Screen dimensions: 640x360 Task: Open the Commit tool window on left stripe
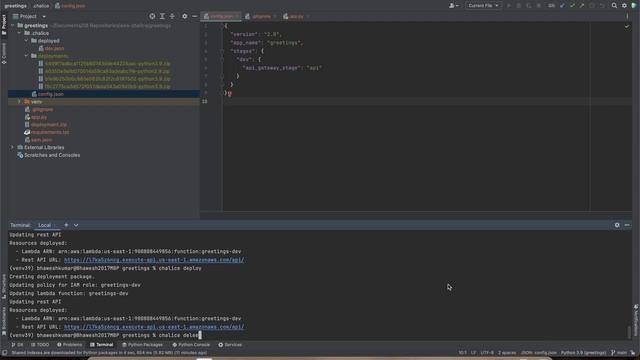click(4, 53)
